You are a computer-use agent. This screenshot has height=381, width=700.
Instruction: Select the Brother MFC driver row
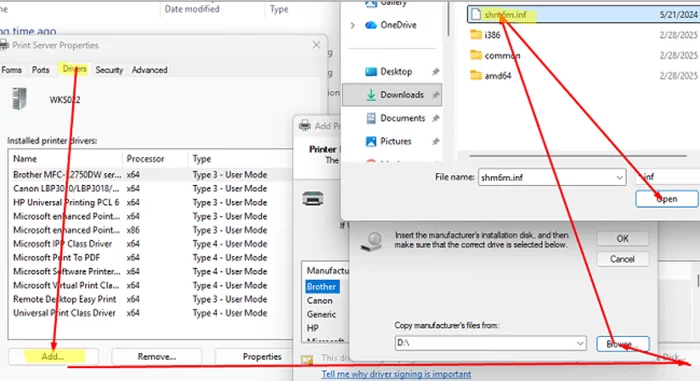(x=150, y=175)
